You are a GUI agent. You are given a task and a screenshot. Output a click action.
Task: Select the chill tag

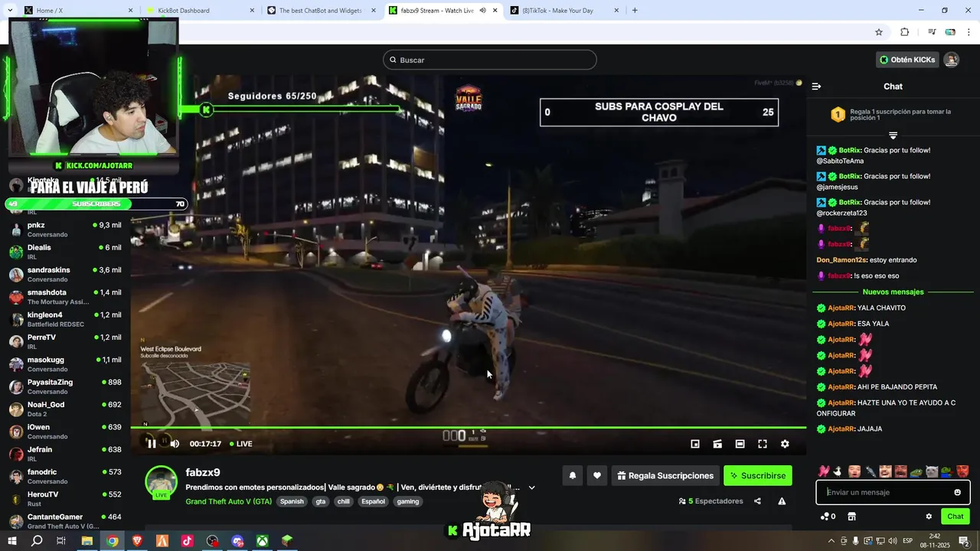click(343, 501)
